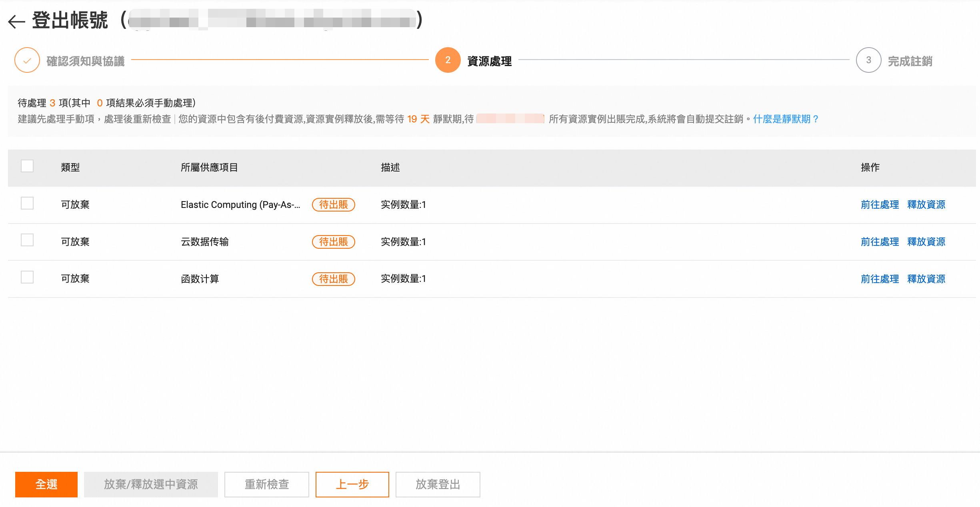Viewport: 980px width, 507px height.
Task: Click the 重新檢查 button
Action: [266, 485]
